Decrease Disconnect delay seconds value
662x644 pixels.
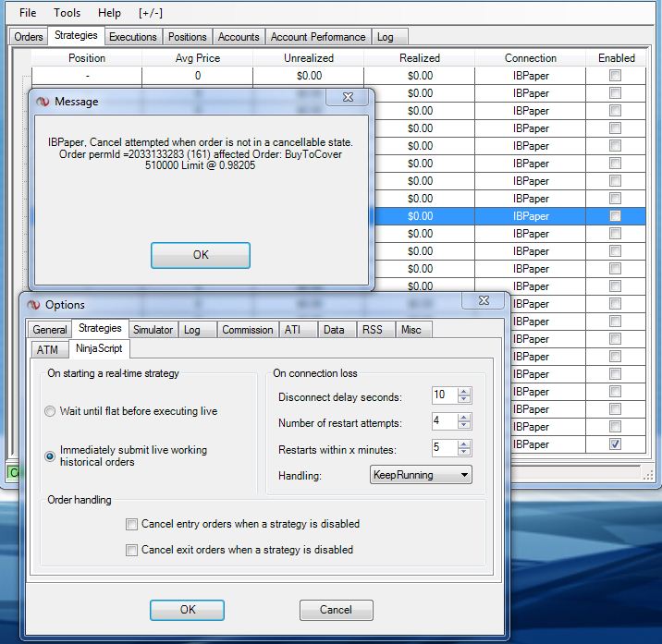coord(464,399)
